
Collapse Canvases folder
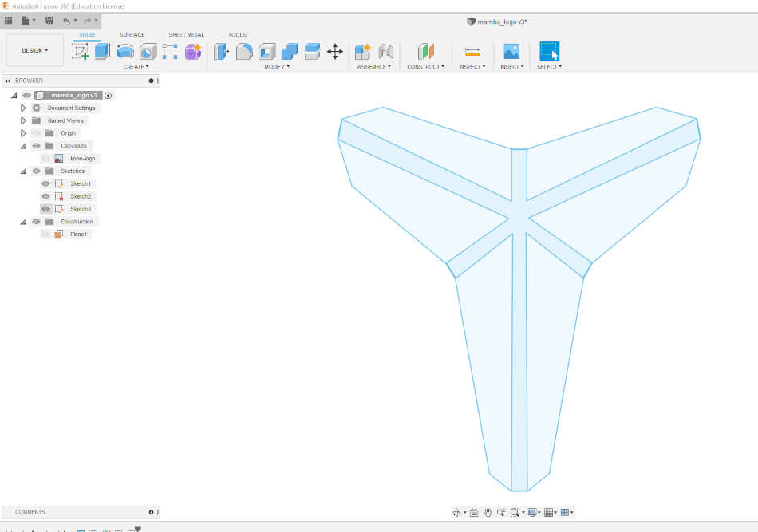[23, 145]
